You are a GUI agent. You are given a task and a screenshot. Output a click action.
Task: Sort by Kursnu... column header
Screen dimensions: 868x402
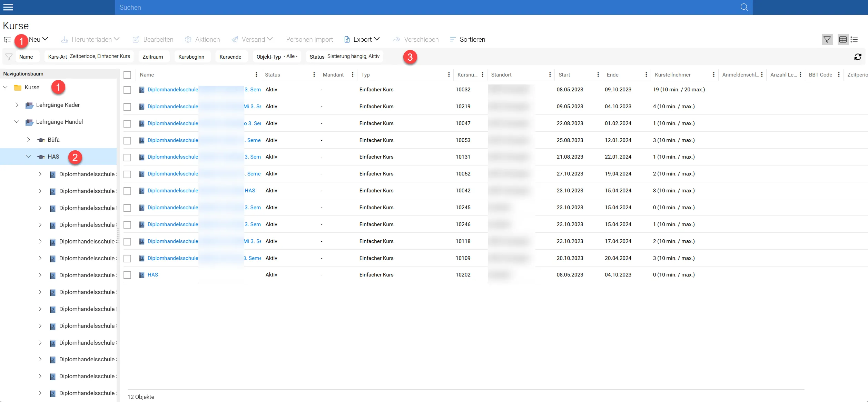pos(467,75)
